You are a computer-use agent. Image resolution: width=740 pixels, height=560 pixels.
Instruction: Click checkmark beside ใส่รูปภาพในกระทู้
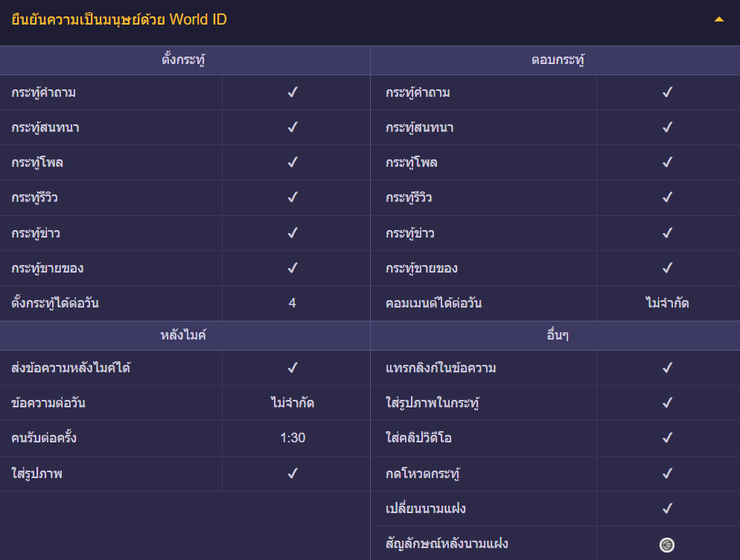[x=667, y=402]
